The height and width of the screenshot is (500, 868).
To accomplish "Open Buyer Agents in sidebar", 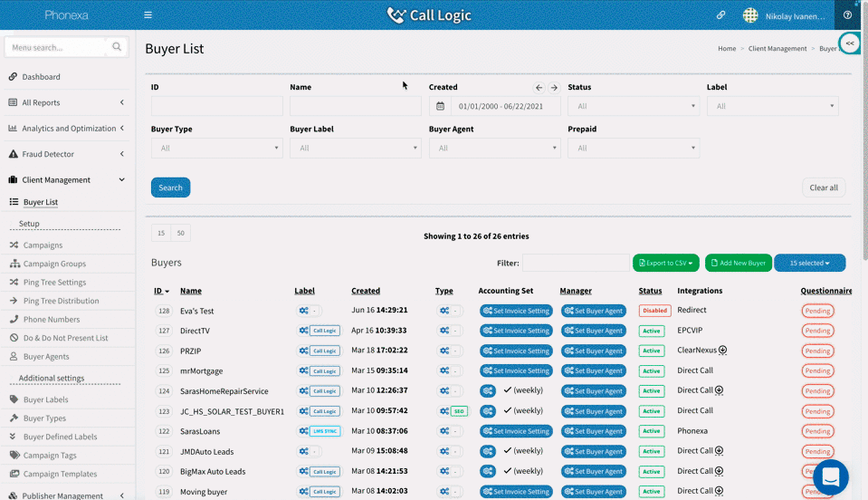I will (x=46, y=357).
